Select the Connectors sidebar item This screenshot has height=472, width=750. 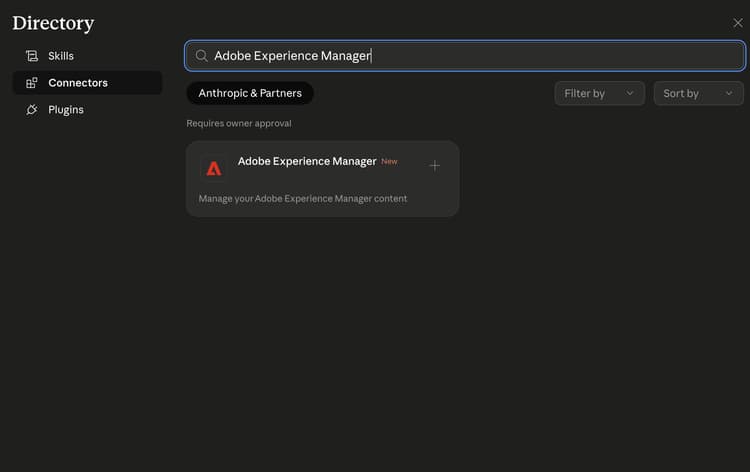coord(87,83)
